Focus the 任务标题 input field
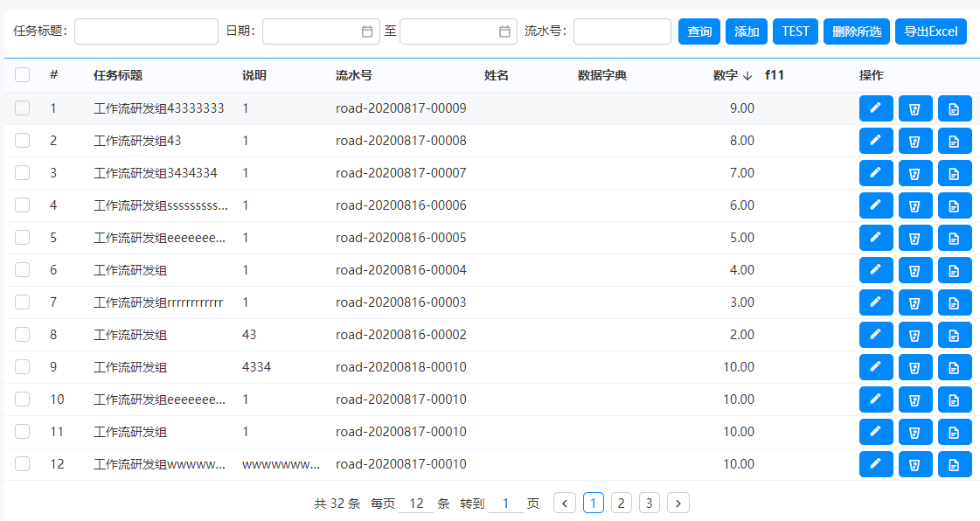The height and width of the screenshot is (521, 980). click(x=146, y=31)
